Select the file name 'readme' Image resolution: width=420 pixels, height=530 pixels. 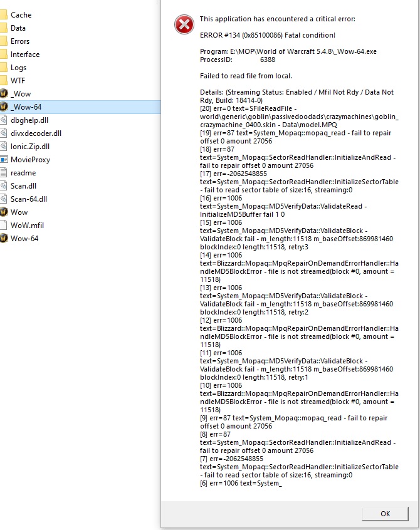(23, 173)
